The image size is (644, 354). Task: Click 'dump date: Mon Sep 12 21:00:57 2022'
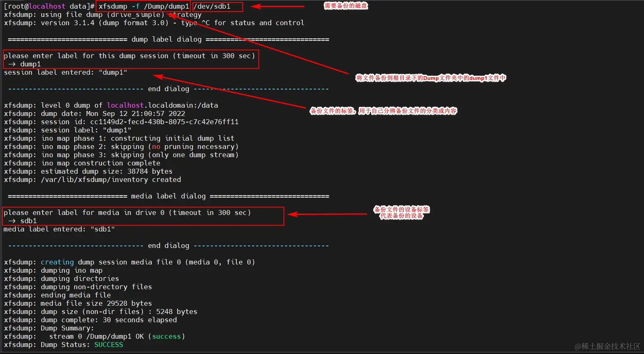point(94,113)
